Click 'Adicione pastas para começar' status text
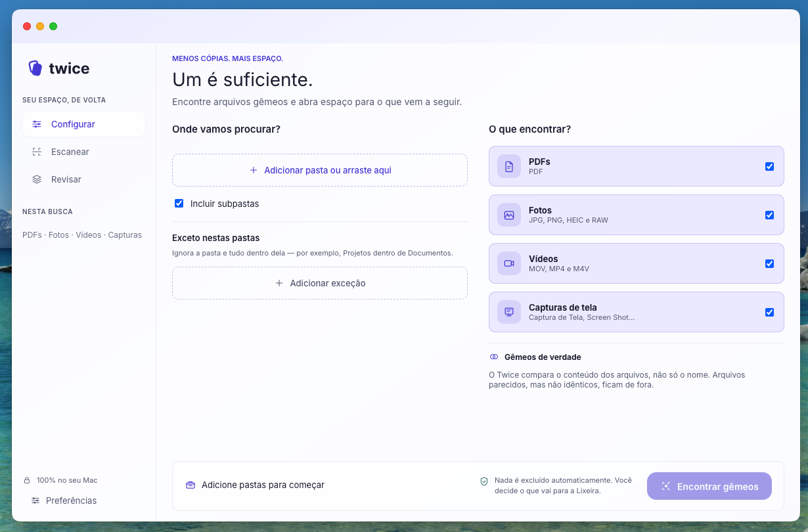This screenshot has width=808, height=532. (x=263, y=485)
